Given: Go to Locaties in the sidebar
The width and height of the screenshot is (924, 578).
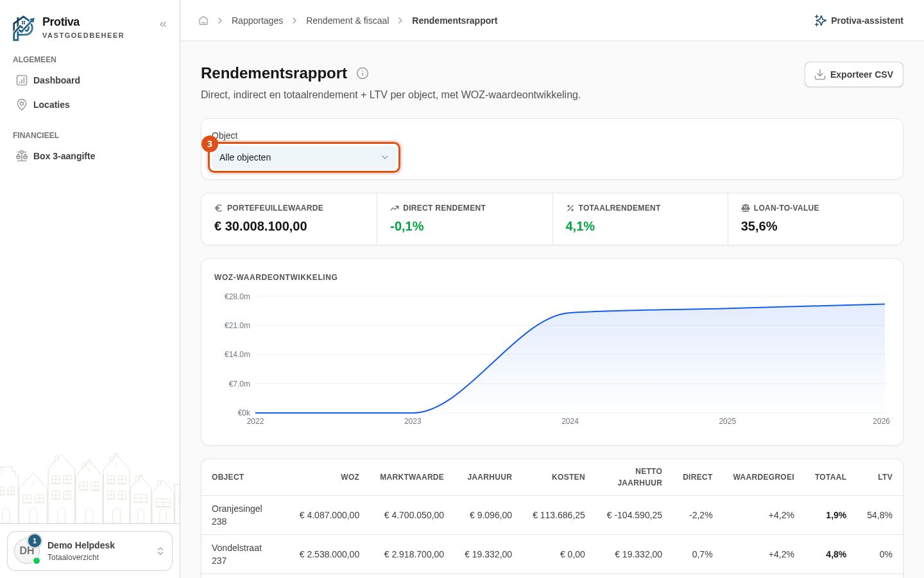Looking at the screenshot, I should click(x=90, y=105).
